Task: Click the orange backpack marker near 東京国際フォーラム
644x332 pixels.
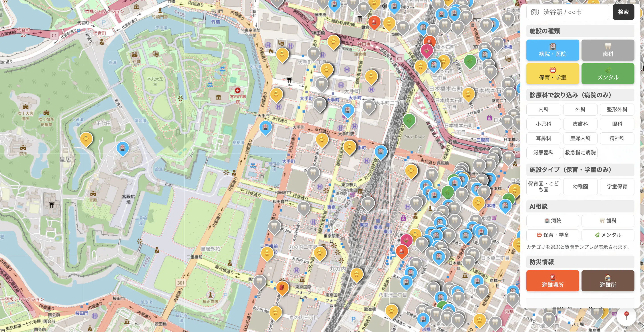Action: (282, 288)
